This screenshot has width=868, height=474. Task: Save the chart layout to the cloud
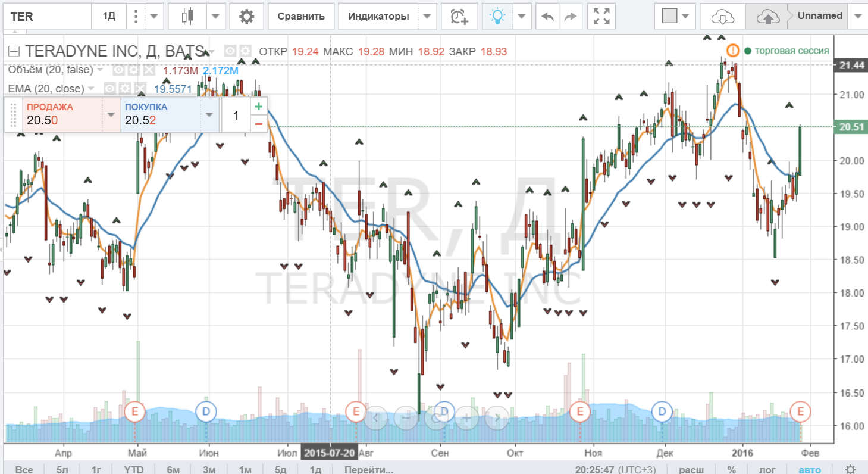point(768,17)
